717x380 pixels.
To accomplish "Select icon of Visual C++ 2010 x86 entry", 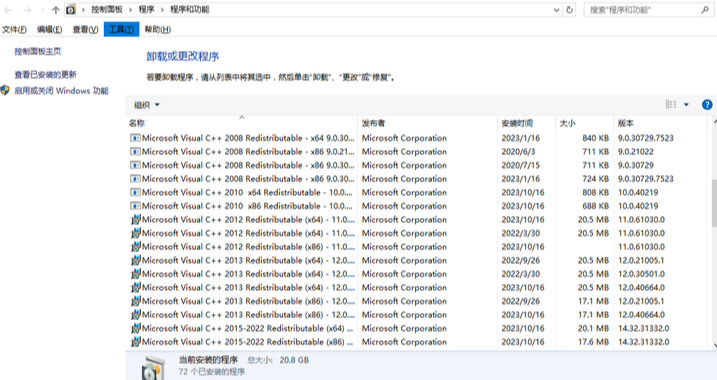I will pos(135,206).
